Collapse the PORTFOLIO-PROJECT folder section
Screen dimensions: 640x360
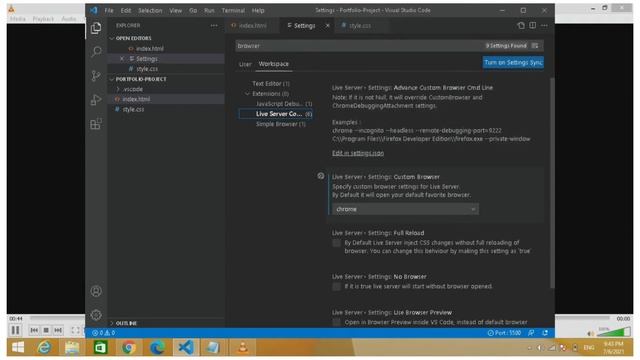(x=141, y=79)
